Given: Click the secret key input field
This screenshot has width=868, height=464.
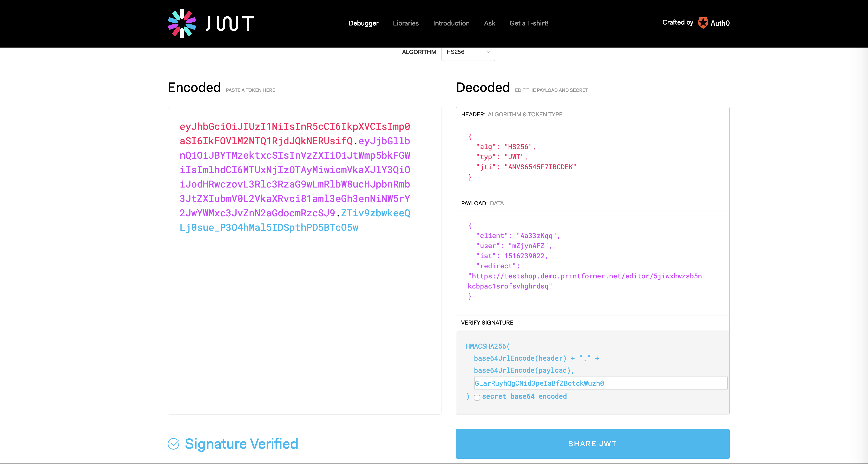Looking at the screenshot, I should click(600, 383).
